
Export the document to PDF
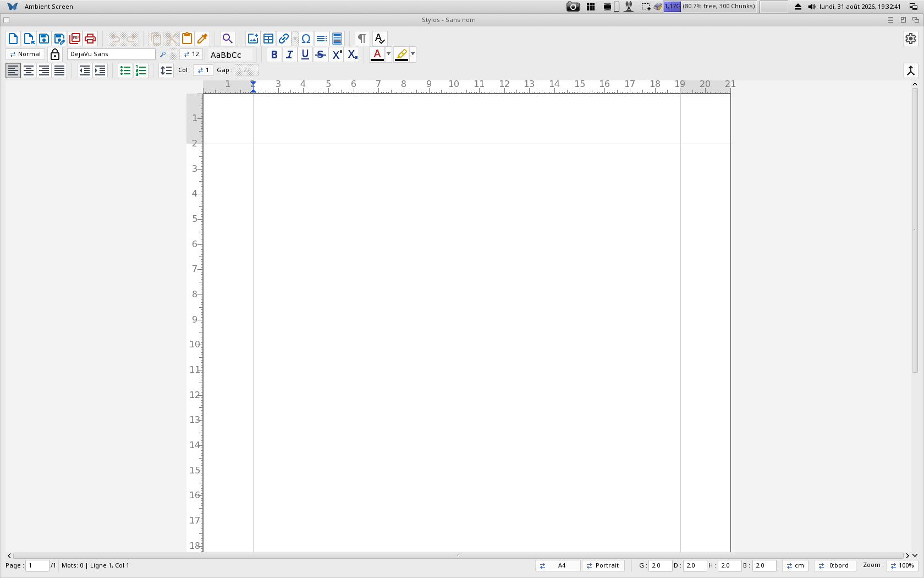[75, 39]
